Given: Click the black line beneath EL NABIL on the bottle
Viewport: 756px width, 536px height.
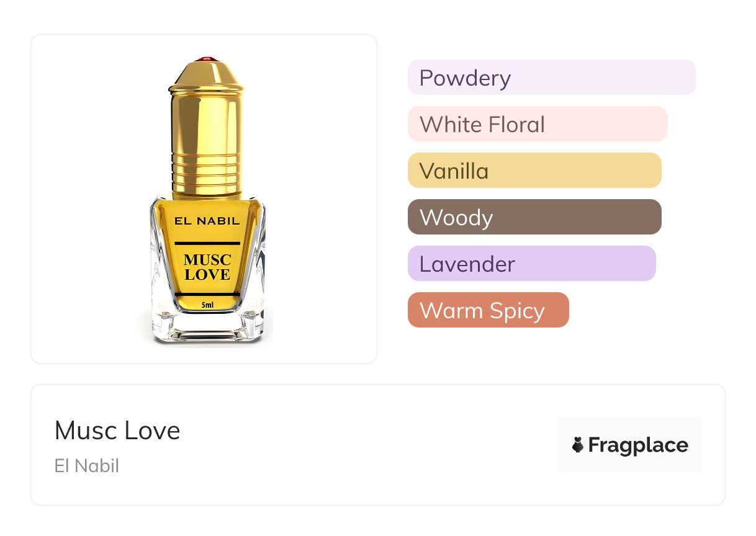Looking at the screenshot, I should (x=207, y=242).
